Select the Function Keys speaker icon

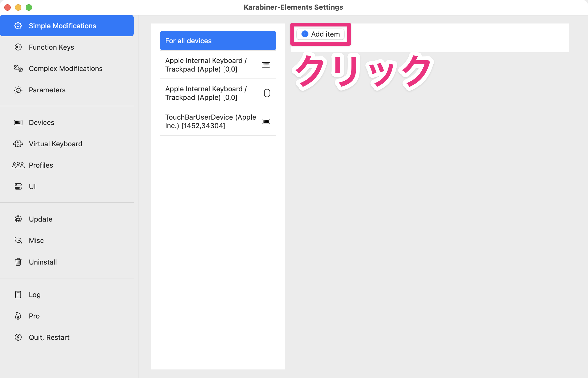pyautogui.click(x=18, y=47)
